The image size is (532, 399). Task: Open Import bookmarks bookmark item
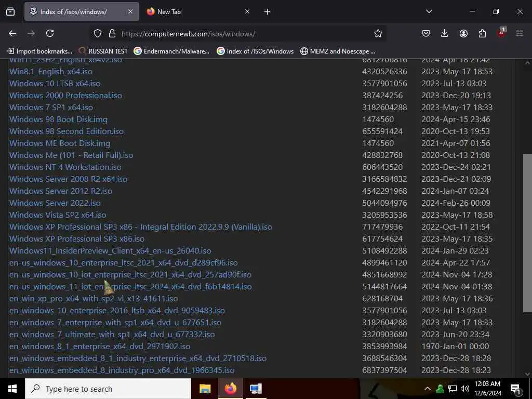coord(39,51)
